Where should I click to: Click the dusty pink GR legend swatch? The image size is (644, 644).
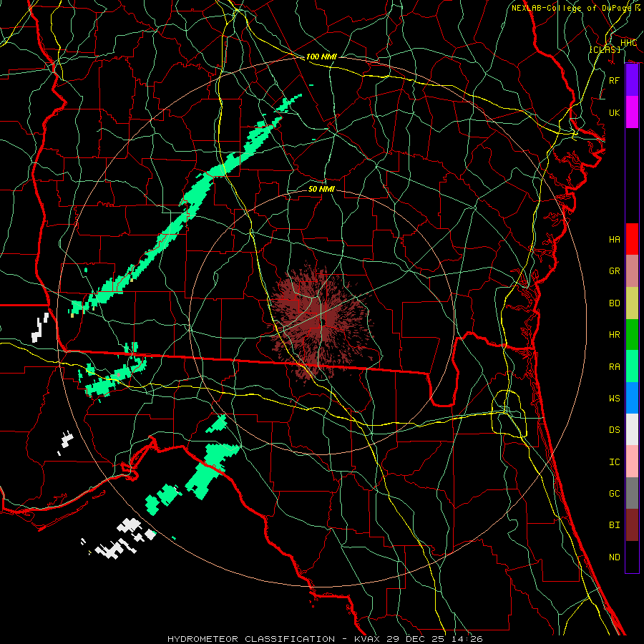pos(632,270)
